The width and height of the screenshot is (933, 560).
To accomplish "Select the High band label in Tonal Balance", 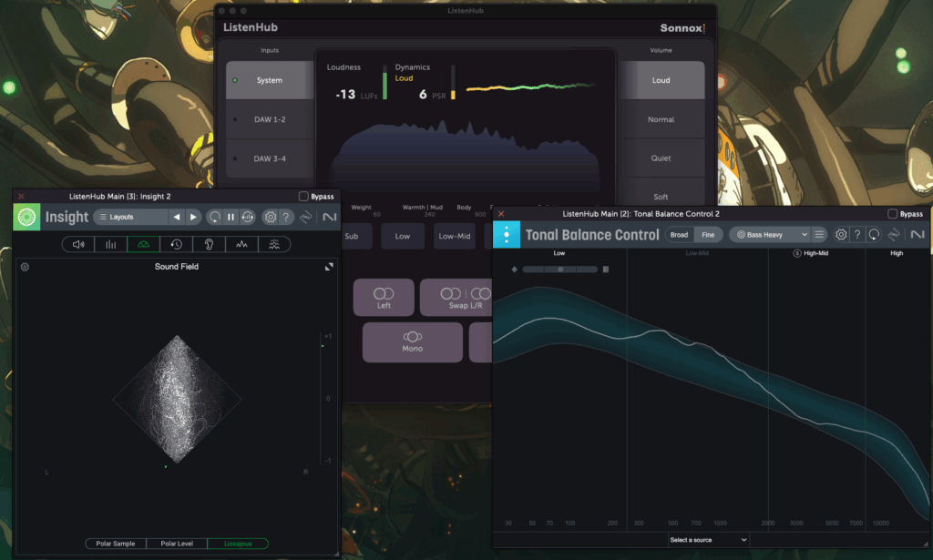I will coord(897,253).
